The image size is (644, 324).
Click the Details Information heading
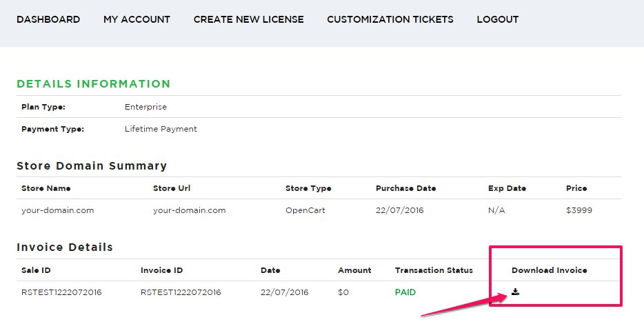(x=94, y=84)
